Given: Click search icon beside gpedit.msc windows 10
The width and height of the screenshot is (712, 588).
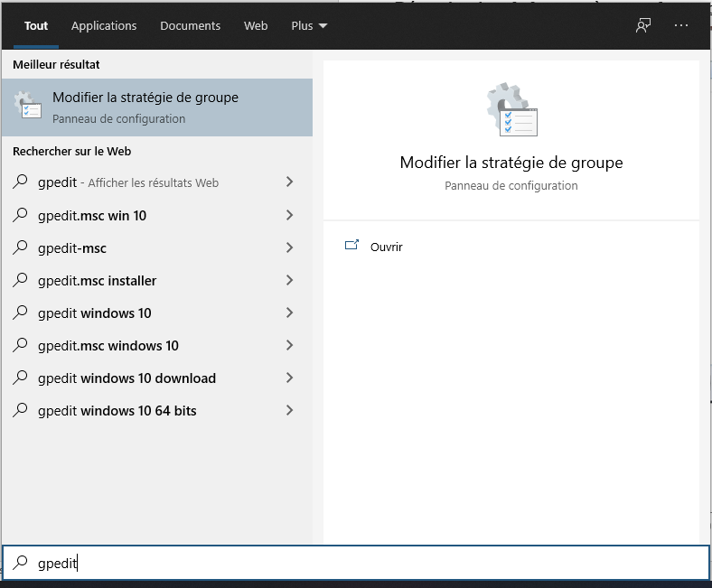Looking at the screenshot, I should [20, 345].
